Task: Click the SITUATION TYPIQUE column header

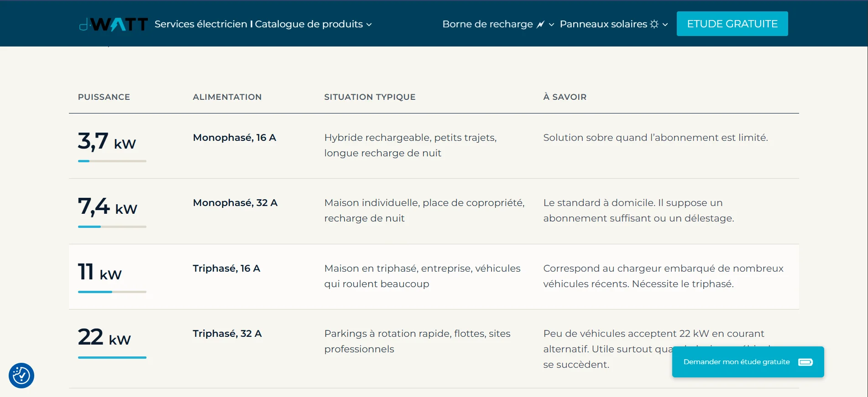Action: tap(370, 97)
